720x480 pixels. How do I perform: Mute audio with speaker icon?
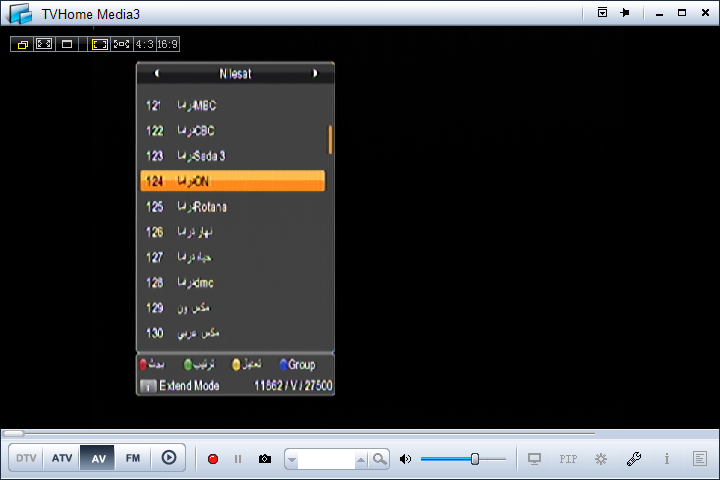coord(405,459)
